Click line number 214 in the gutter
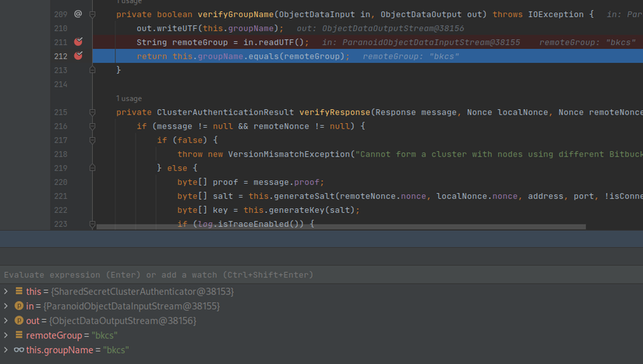The height and width of the screenshot is (364, 643). pos(61,84)
